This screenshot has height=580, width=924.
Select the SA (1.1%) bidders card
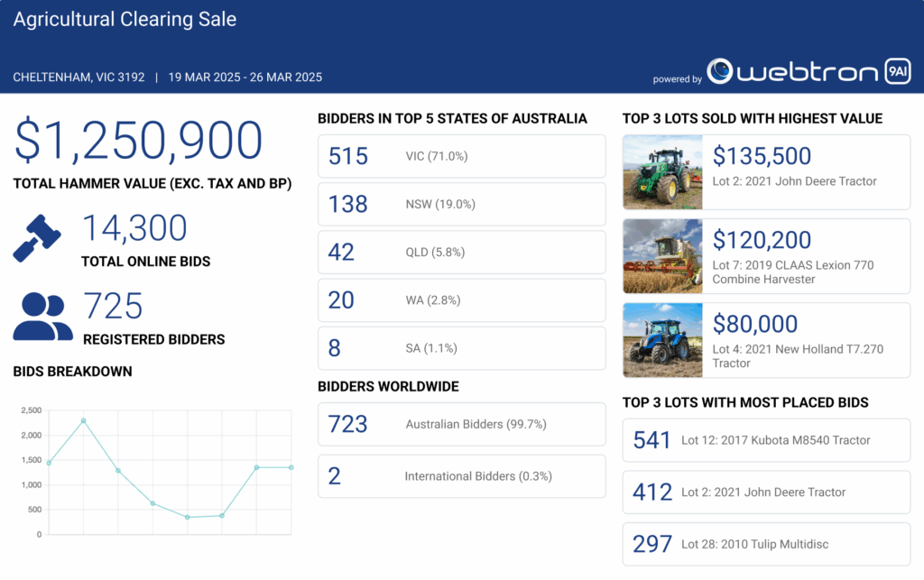461,348
